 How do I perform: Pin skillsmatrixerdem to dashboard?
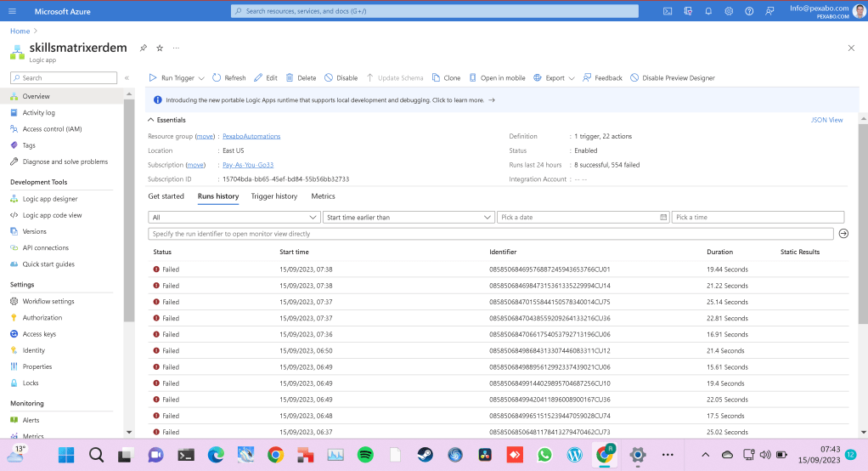coord(144,48)
